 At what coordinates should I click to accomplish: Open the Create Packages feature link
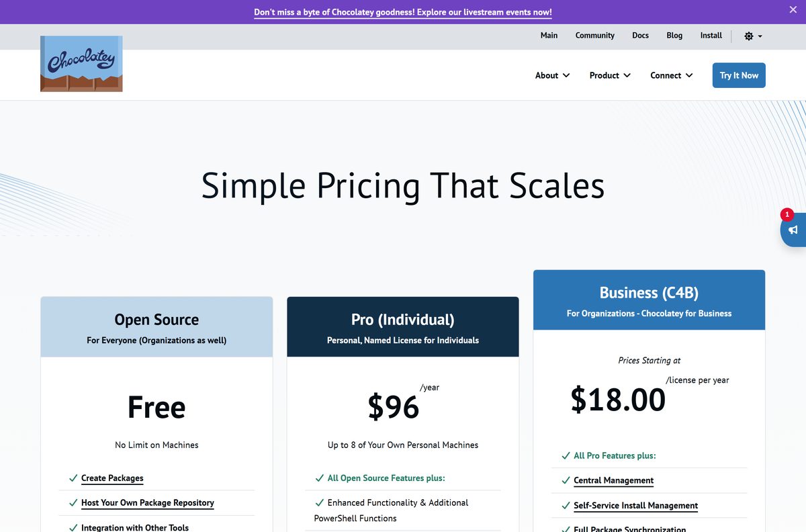[112, 478]
